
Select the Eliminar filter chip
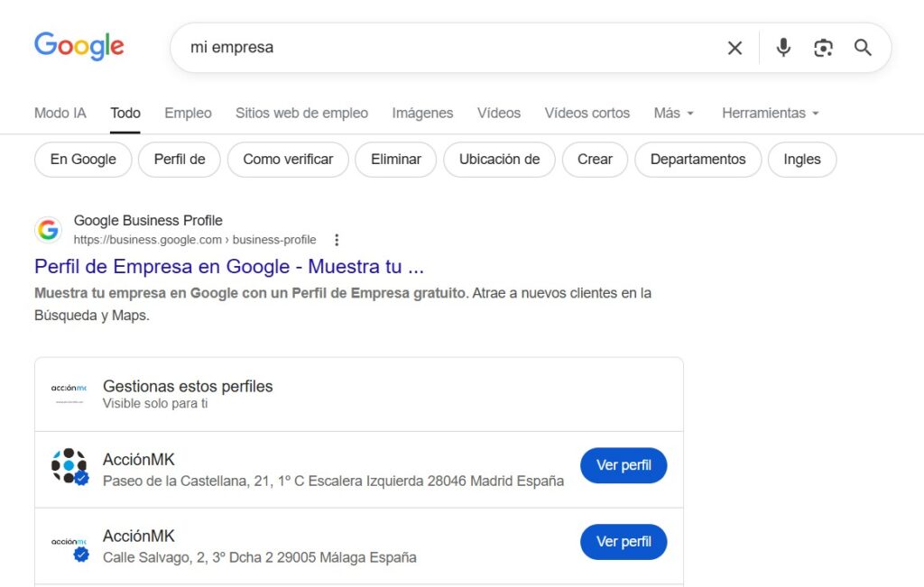pos(395,159)
